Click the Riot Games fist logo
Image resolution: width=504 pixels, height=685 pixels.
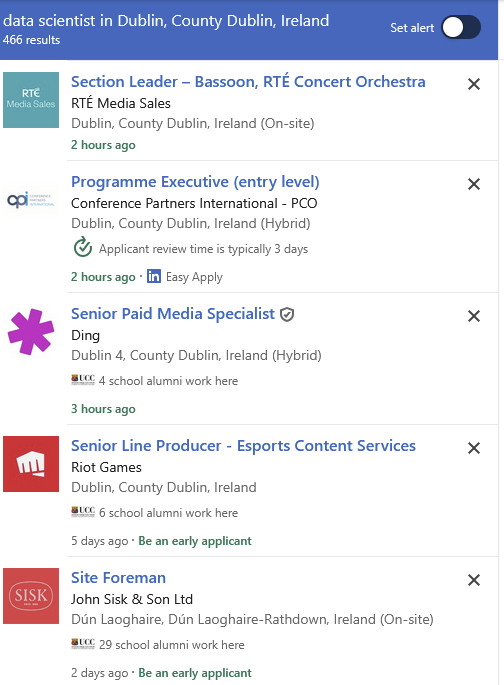tap(31, 464)
